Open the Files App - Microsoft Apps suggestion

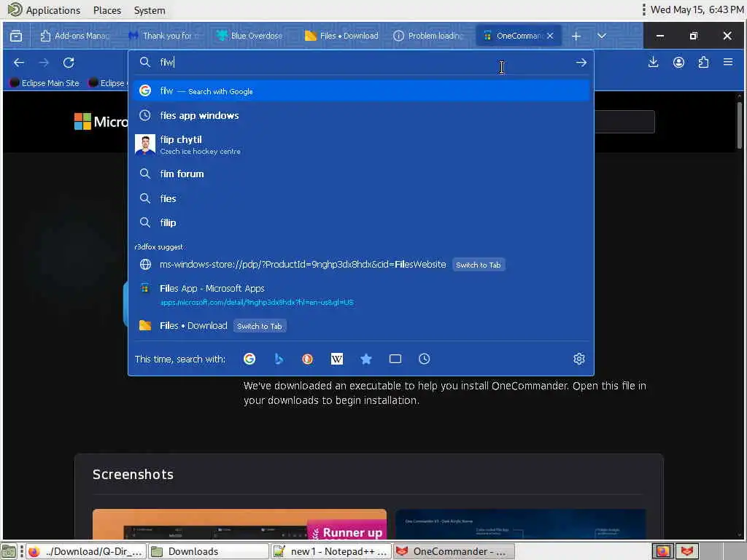pyautogui.click(x=361, y=295)
